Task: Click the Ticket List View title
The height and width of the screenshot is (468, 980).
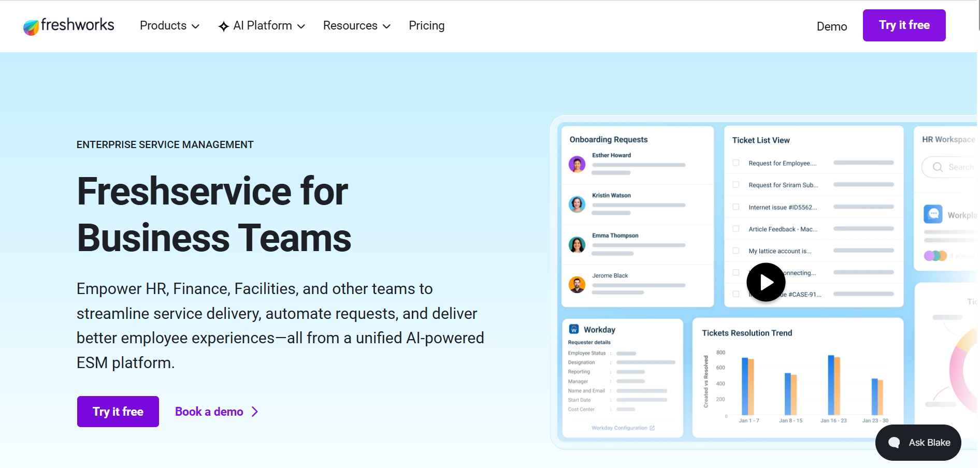Action: coord(761,140)
